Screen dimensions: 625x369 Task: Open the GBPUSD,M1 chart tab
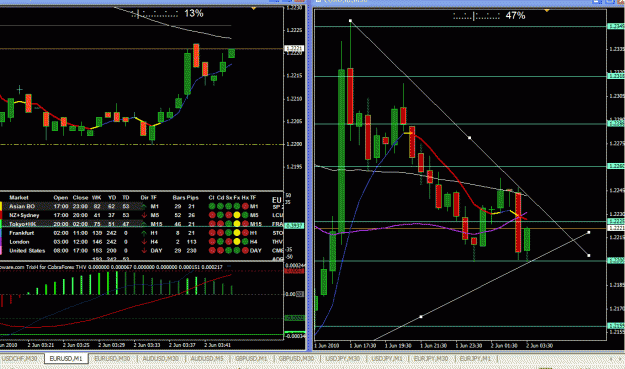pos(251,359)
